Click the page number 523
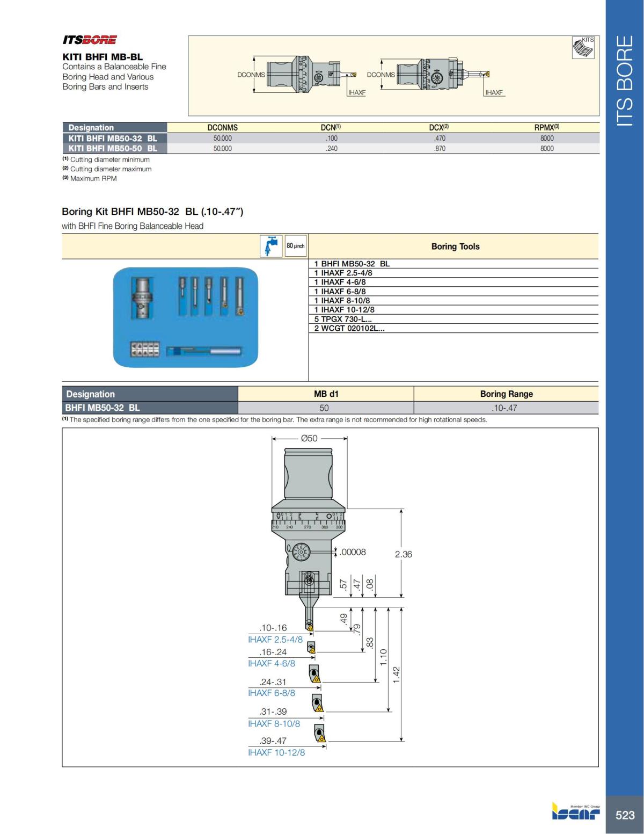The width and height of the screenshot is (644, 834). 625,815
